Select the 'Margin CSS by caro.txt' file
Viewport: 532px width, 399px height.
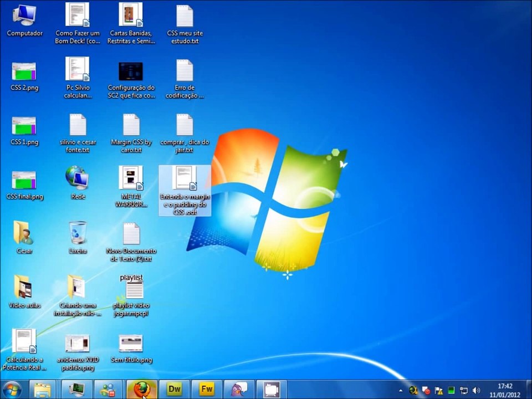[131, 132]
